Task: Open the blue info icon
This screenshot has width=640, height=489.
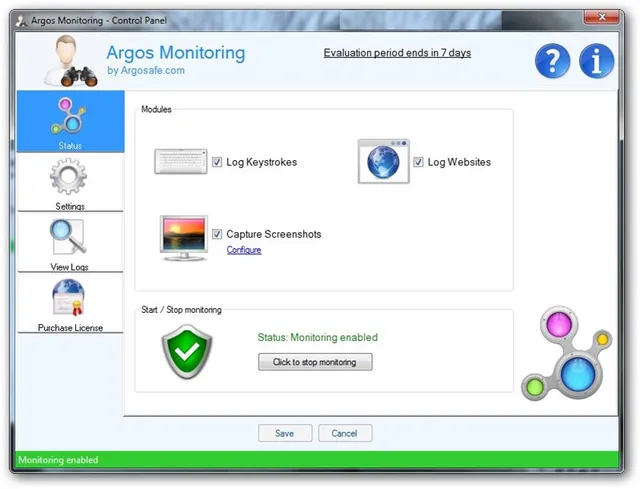Action: (597, 61)
